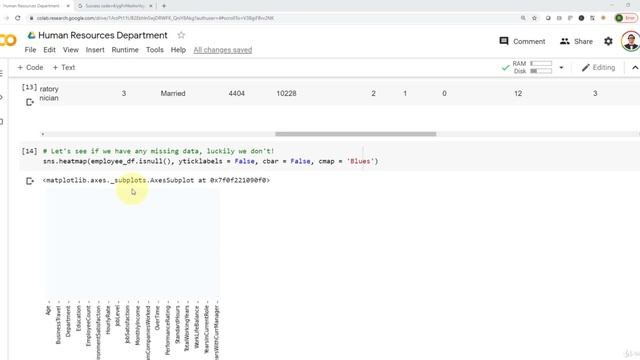Viewport: 640px width, 360px height.
Task: Select the cell 13 execution counter
Action: pos(29,87)
